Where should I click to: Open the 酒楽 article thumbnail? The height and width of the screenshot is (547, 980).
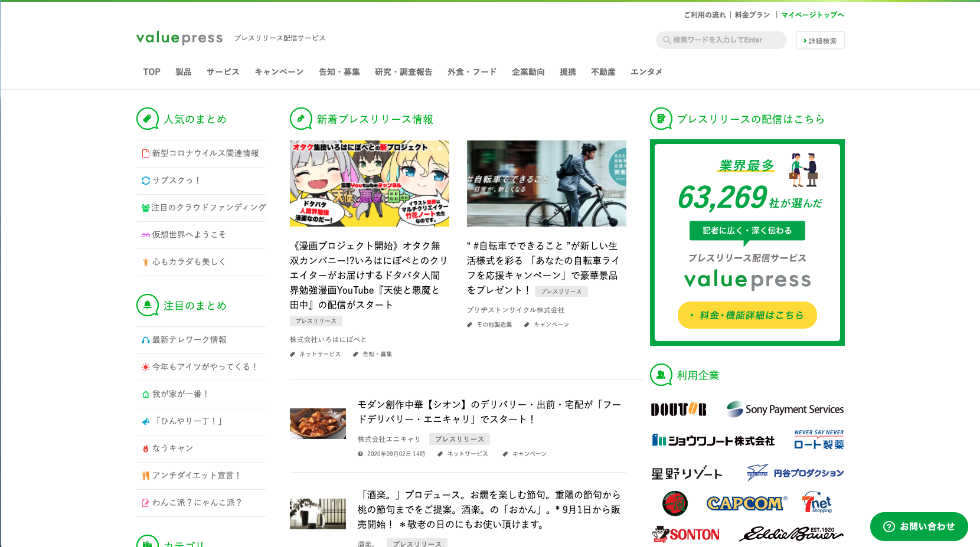click(318, 514)
